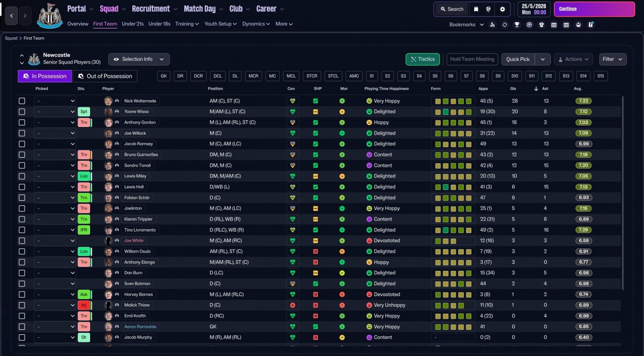
Task: Click the refresh arrows bookmark icon
Action: click(505, 25)
